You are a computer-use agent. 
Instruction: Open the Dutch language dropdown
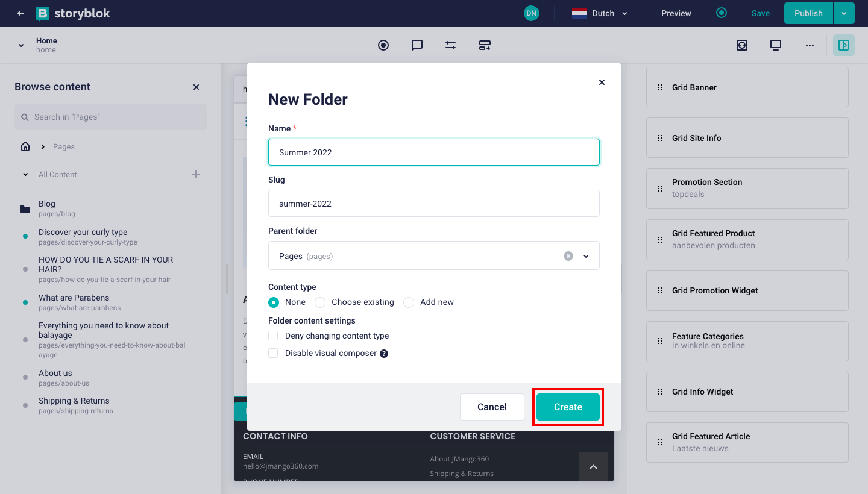pyautogui.click(x=600, y=13)
